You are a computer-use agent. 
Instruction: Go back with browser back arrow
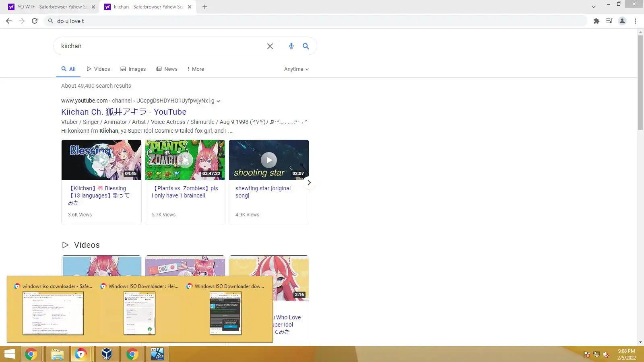[x=9, y=21]
